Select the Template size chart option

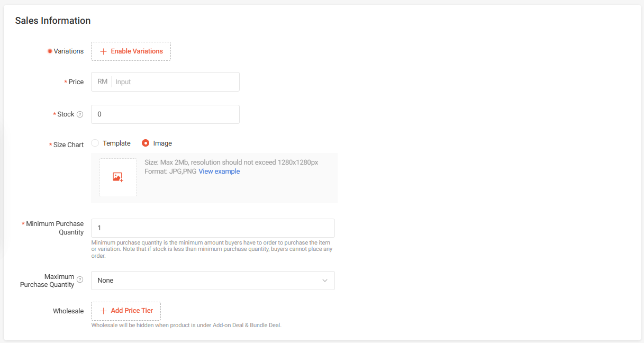[111, 143]
